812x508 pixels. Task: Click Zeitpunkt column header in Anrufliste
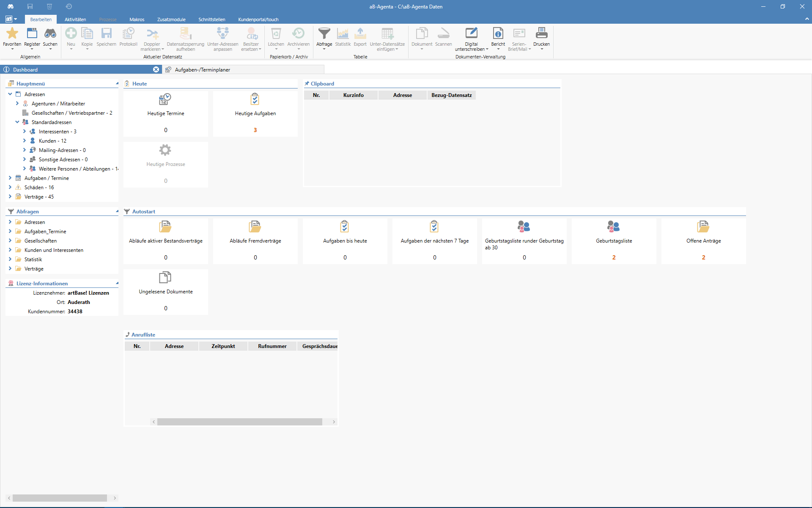tap(223, 346)
